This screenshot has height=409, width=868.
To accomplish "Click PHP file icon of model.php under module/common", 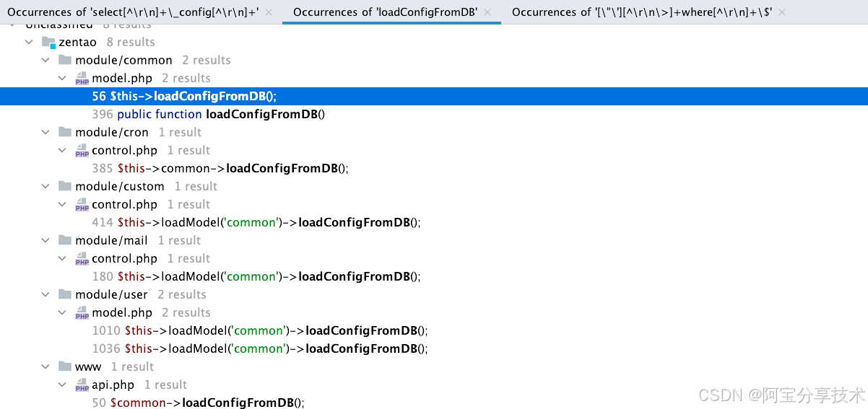I will coord(82,79).
